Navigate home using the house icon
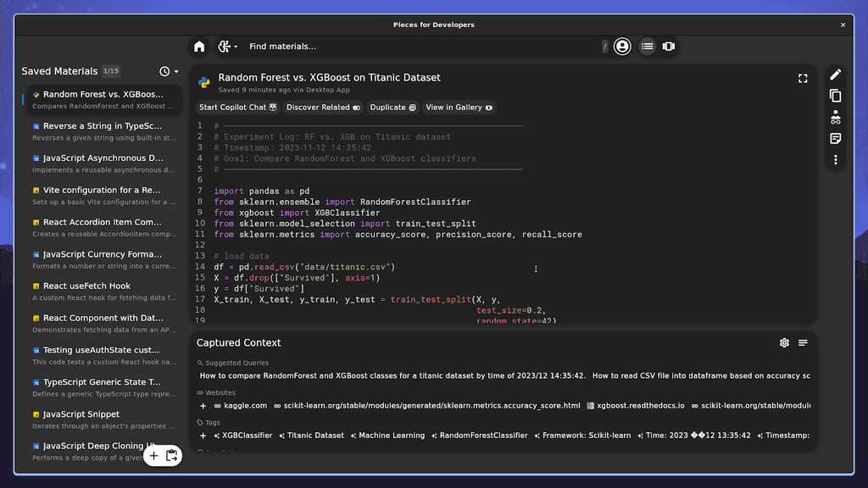 point(198,47)
